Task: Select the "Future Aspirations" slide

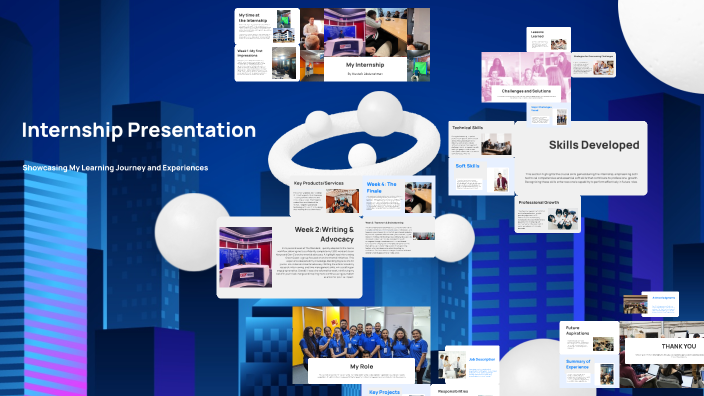Action: [589, 338]
